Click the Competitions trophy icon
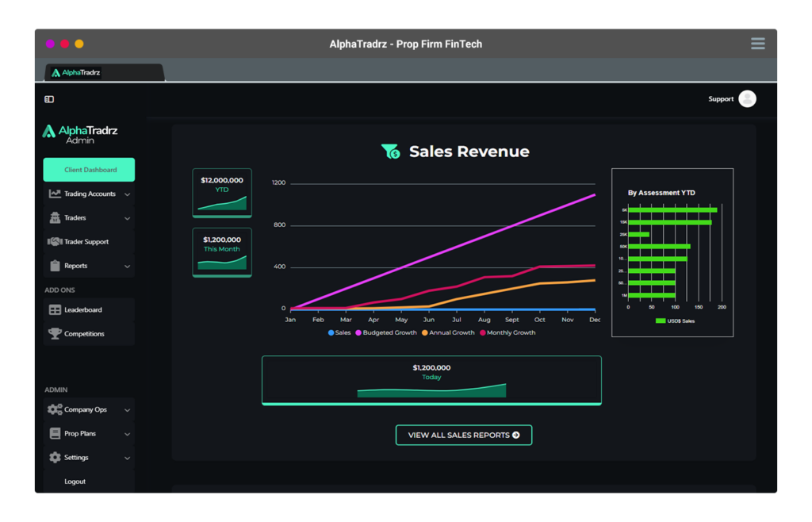Screen dimensions: 812x522 pos(55,334)
